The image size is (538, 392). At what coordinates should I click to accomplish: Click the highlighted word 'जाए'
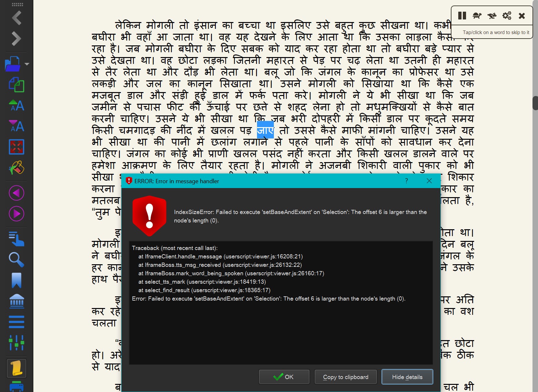[265, 130]
